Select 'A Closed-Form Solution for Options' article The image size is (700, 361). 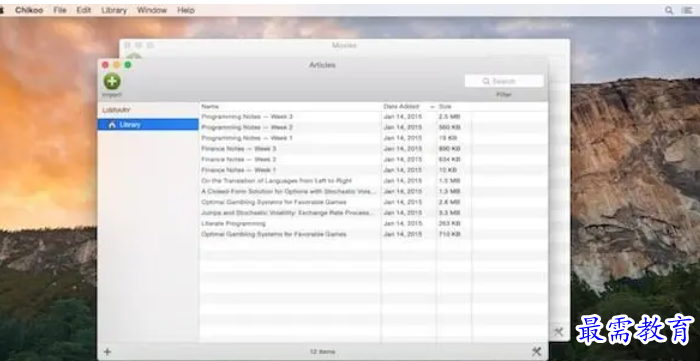coord(373,191)
